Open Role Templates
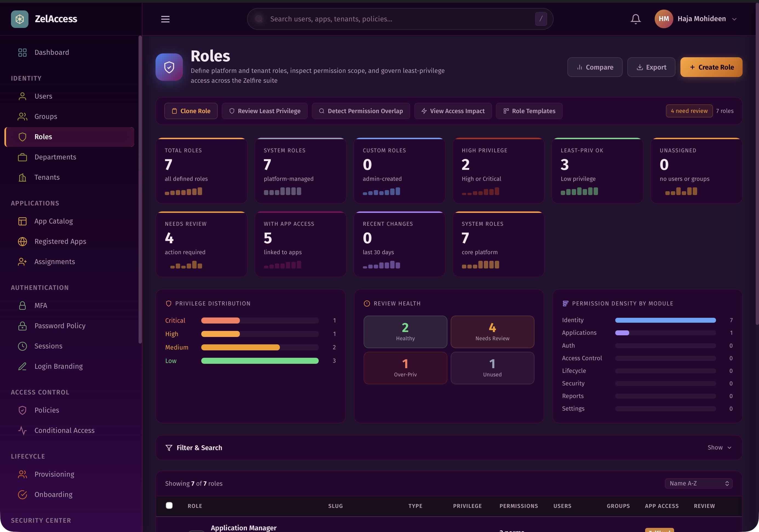 point(529,111)
